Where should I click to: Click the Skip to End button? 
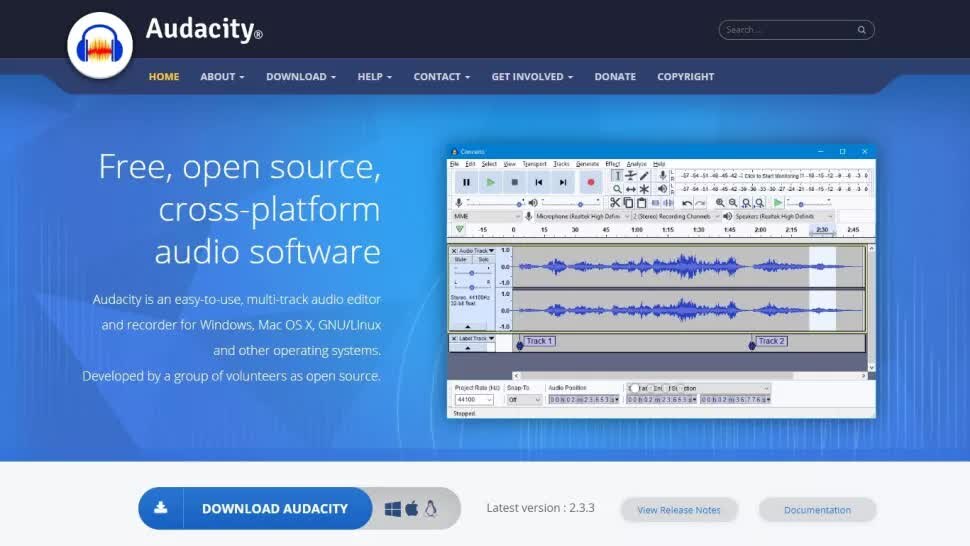(x=563, y=182)
